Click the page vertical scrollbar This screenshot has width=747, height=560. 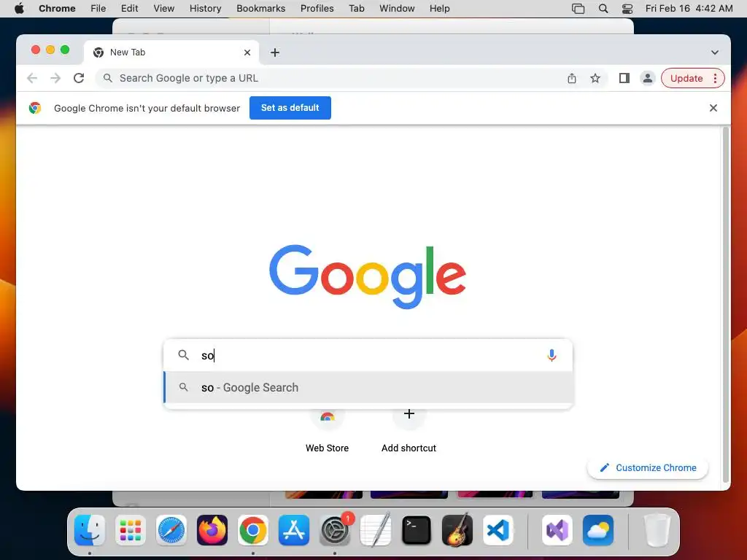click(x=726, y=305)
